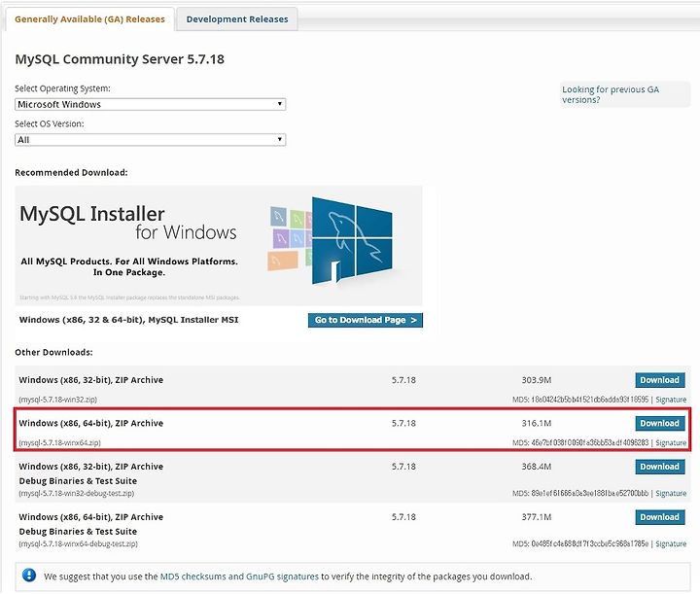Open Signature link for win32-debug-test.zip
The width and height of the screenshot is (700, 594).
(x=671, y=493)
